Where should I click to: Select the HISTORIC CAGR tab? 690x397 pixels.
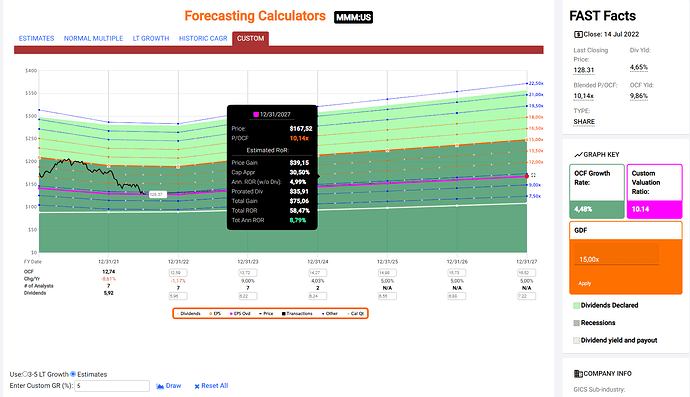click(x=203, y=38)
